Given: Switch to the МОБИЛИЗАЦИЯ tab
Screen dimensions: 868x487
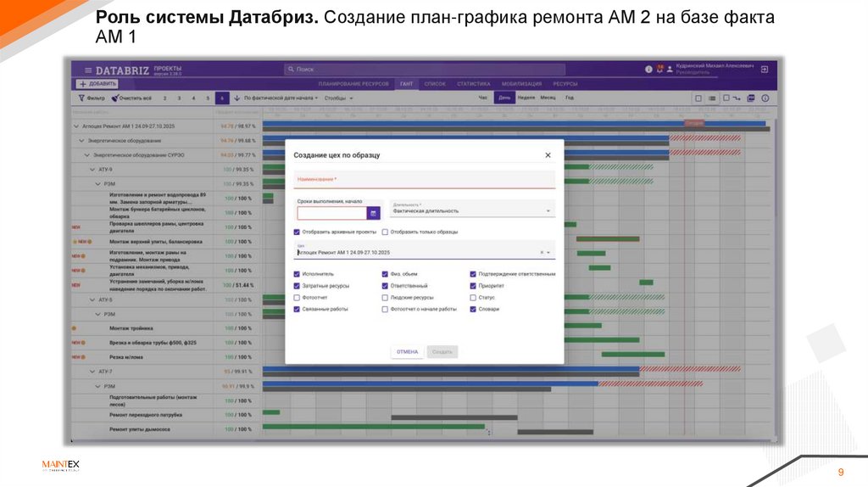Looking at the screenshot, I should click(x=521, y=84).
